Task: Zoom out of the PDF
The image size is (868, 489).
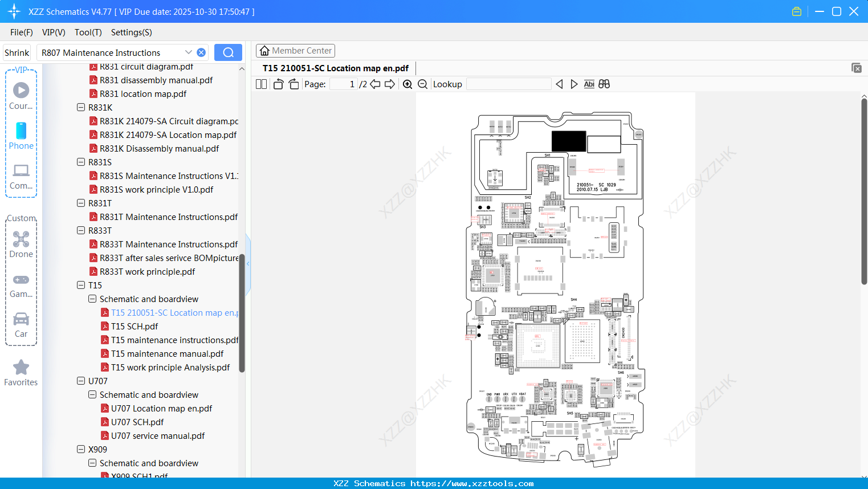Action: click(x=423, y=84)
